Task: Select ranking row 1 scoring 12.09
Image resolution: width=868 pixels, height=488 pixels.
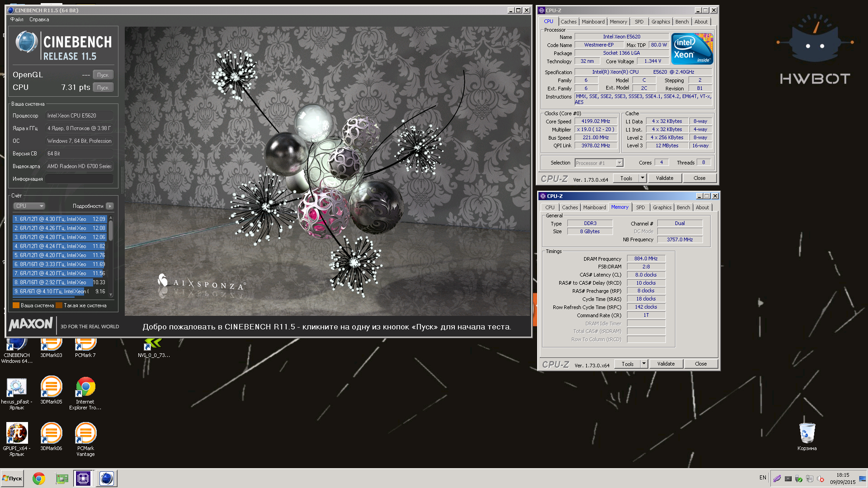Action: (60, 219)
